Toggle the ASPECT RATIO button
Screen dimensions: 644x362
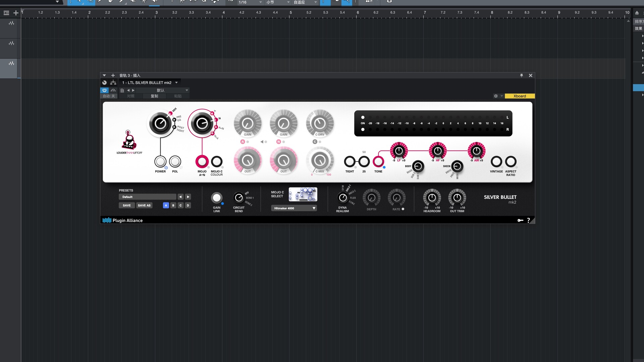coord(511,162)
